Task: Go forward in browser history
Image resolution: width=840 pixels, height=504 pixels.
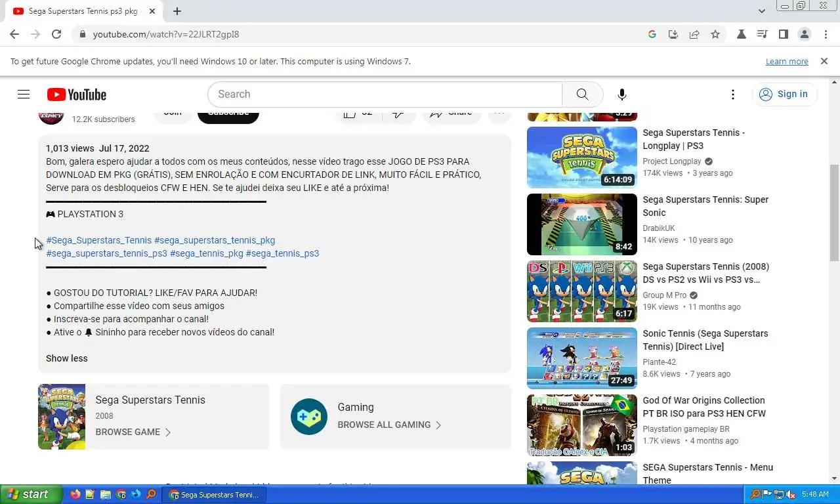Action: [x=35, y=34]
